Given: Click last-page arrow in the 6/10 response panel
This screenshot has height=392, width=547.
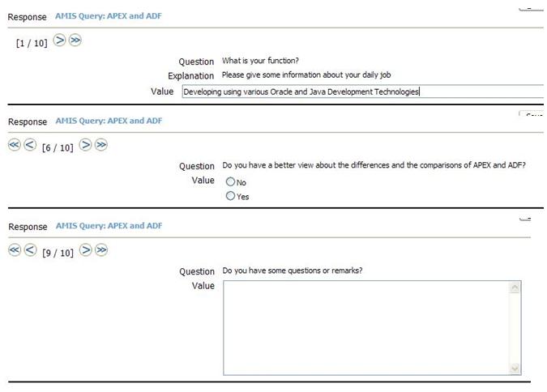Looking at the screenshot, I should 100,144.
